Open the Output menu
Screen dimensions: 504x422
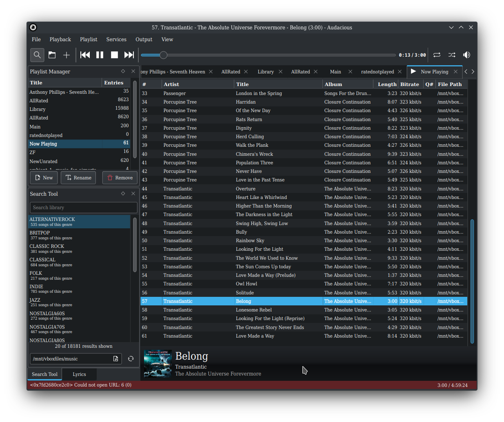click(144, 40)
